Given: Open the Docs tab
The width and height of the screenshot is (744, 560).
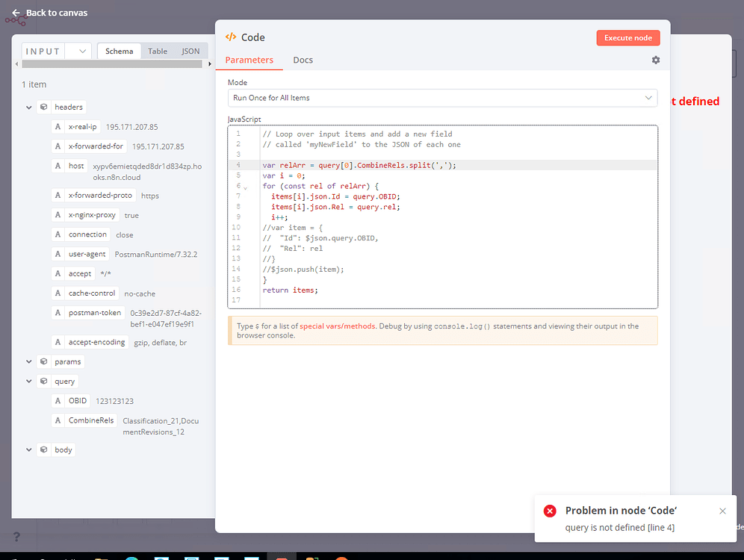Looking at the screenshot, I should click(303, 60).
